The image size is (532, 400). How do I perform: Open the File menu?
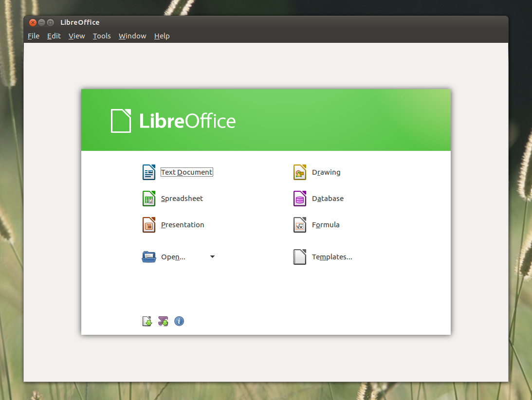tap(33, 36)
